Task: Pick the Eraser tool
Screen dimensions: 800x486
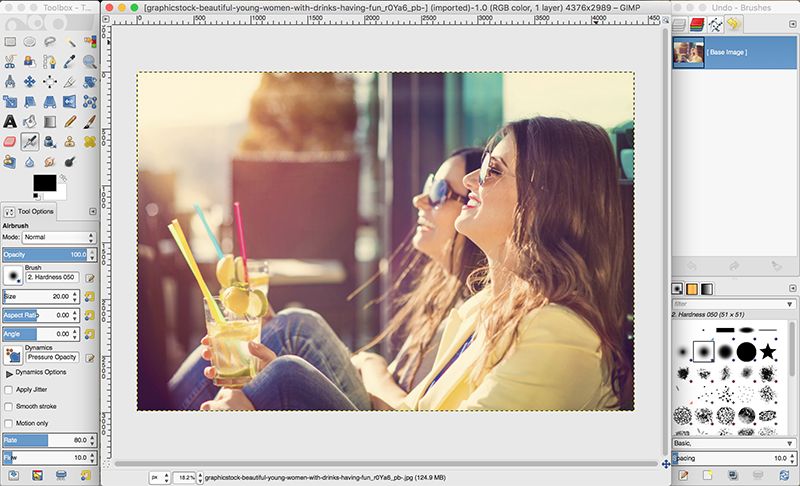Action: pyautogui.click(x=10, y=141)
